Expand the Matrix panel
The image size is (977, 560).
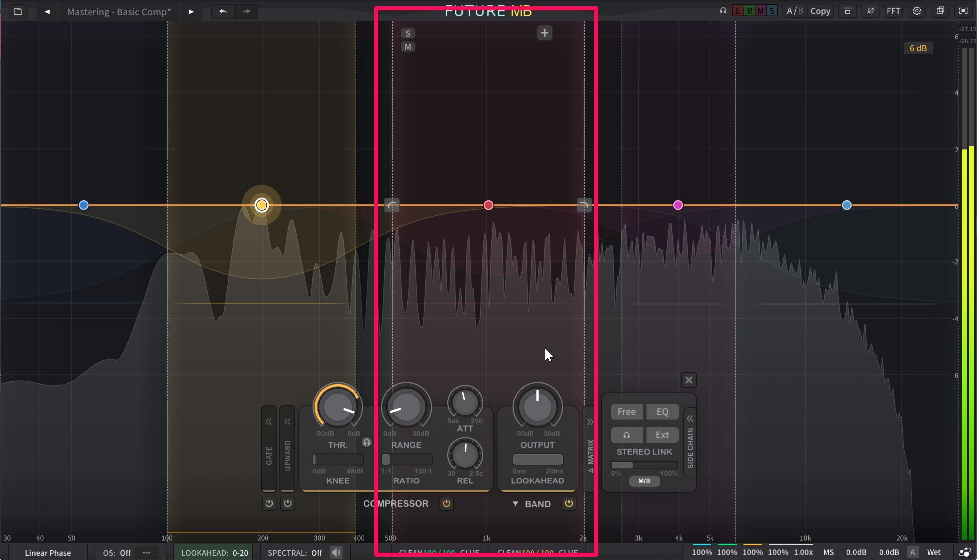click(590, 422)
